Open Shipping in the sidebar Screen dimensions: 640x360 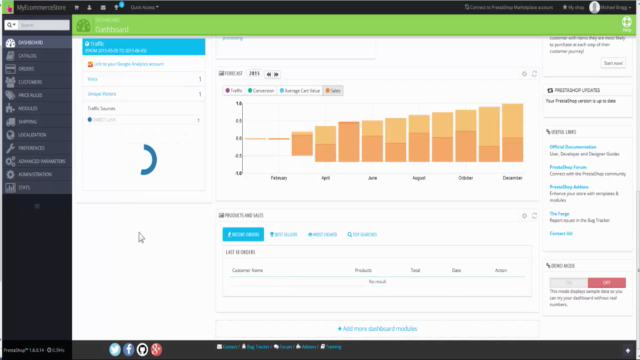pyautogui.click(x=37, y=122)
